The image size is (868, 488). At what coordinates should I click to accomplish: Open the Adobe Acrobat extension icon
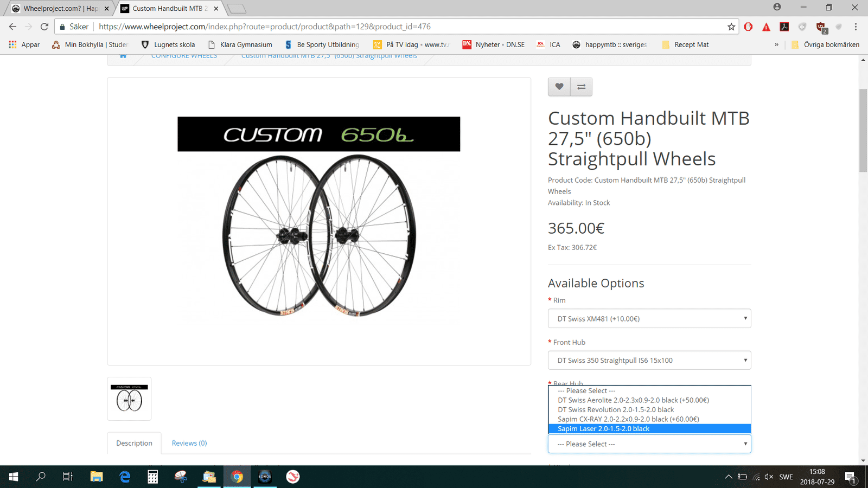pyautogui.click(x=784, y=27)
